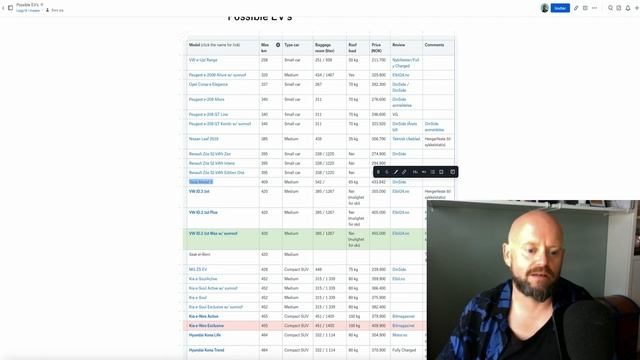
Task: Open the Renault Zoe 52 kWh Zen link
Action: [x=209, y=154]
